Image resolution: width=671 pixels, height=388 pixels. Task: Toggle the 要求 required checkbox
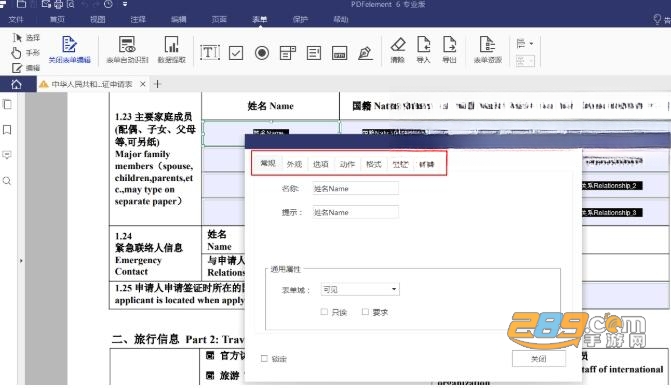(x=365, y=312)
